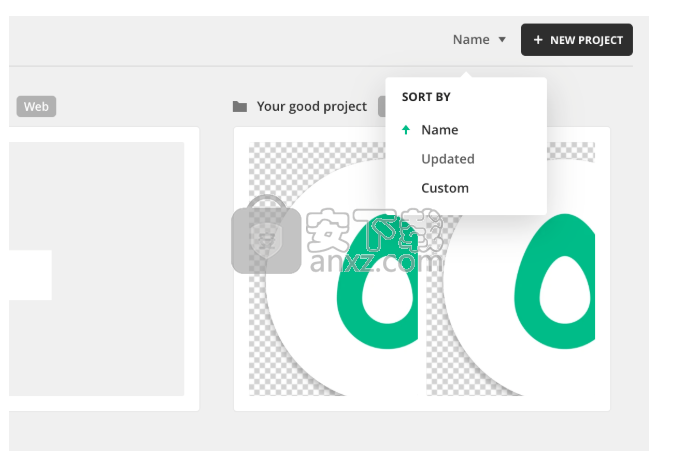Open the Name sort dropdown

479,40
